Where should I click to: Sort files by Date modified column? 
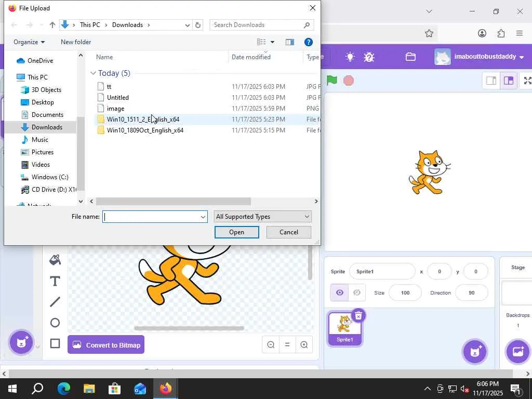coord(251,57)
